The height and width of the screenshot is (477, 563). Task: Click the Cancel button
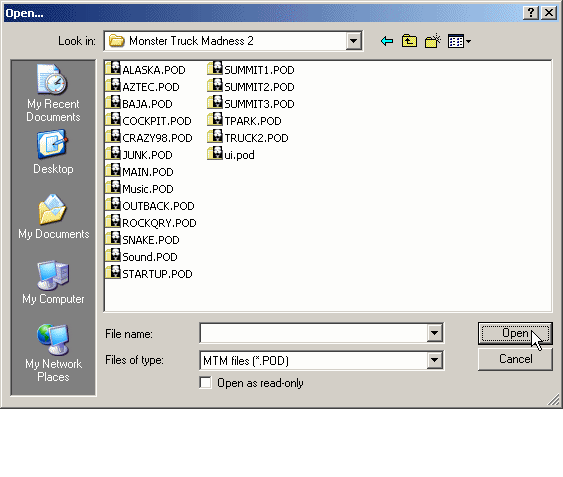coord(515,359)
